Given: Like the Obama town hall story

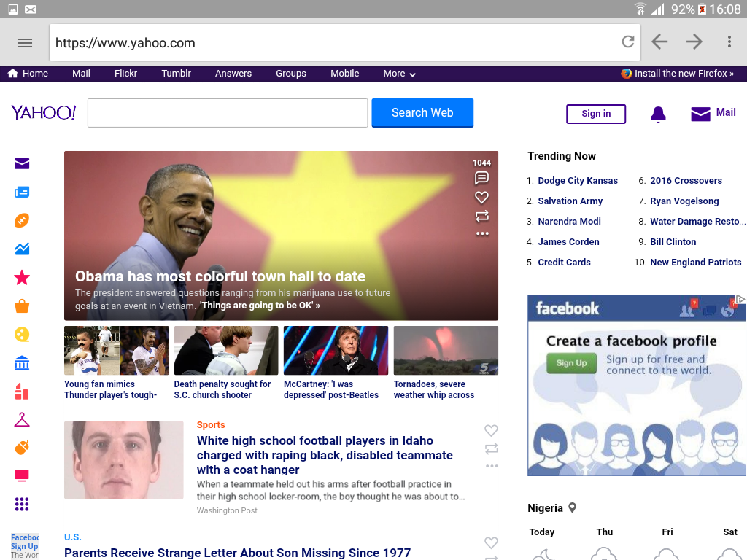Looking at the screenshot, I should coord(481,197).
